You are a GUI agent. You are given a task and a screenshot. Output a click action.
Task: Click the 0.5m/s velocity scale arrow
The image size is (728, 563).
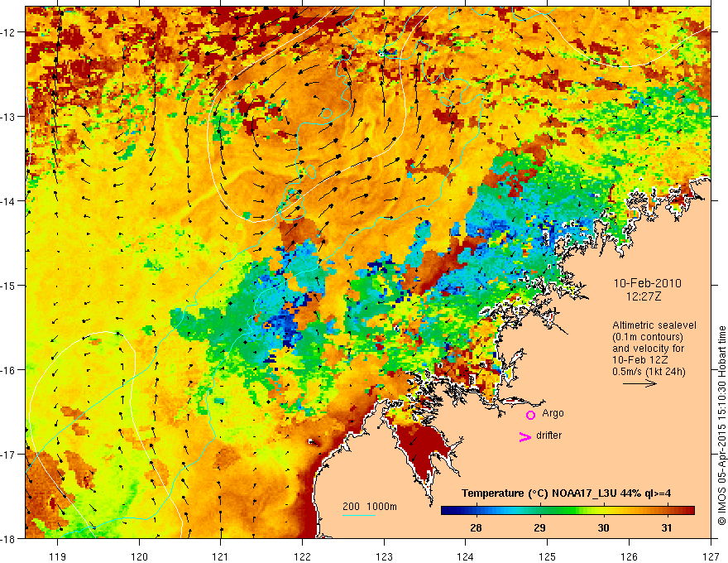(x=639, y=383)
